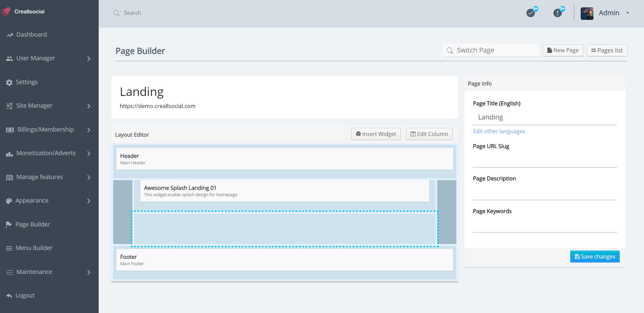This screenshot has height=313, width=644.
Task: Click the Admin avatar picture
Action: [587, 13]
